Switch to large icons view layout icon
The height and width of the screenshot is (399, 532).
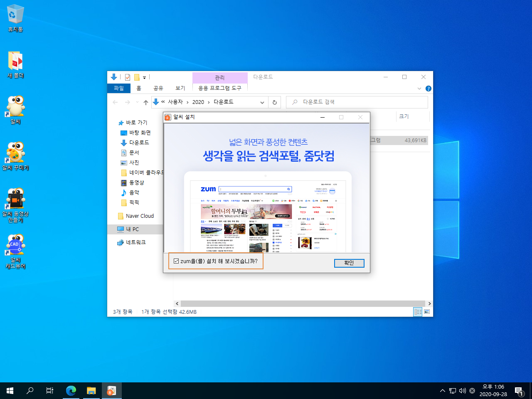[427, 312]
